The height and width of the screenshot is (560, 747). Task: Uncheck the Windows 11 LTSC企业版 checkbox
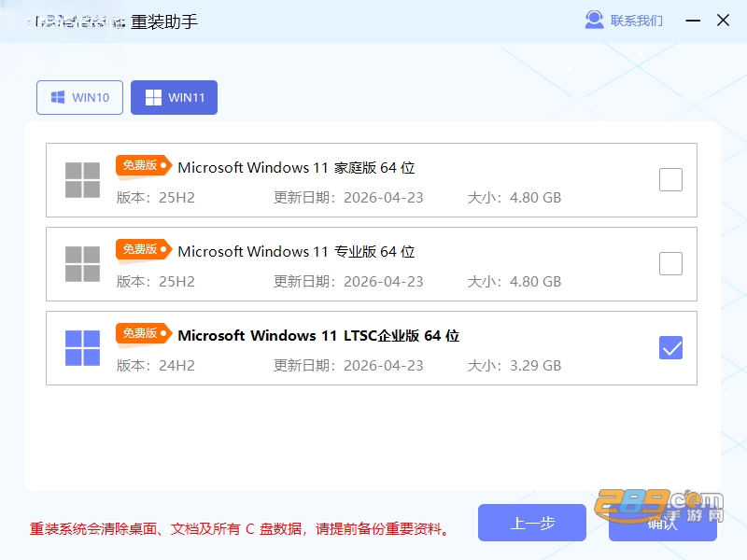[x=670, y=347]
